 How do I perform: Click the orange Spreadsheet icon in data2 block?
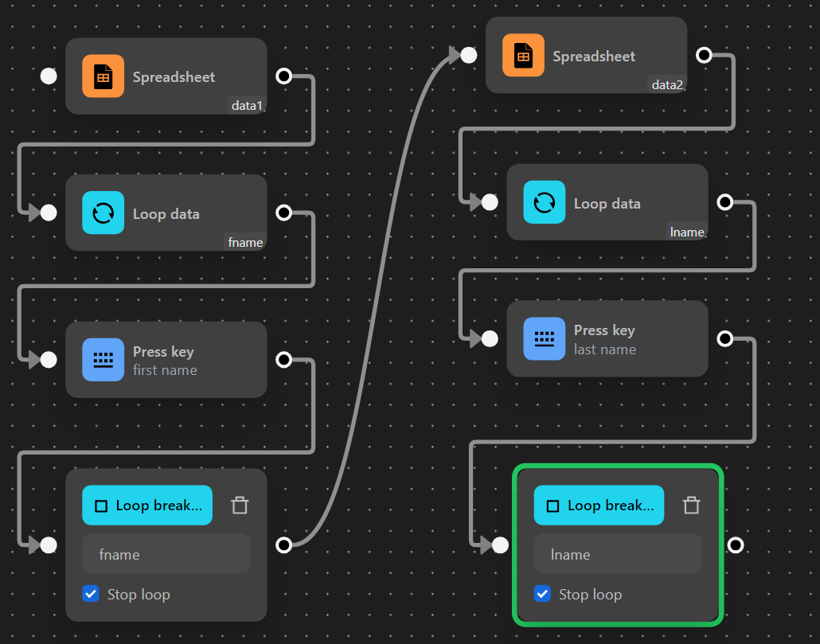pos(523,56)
